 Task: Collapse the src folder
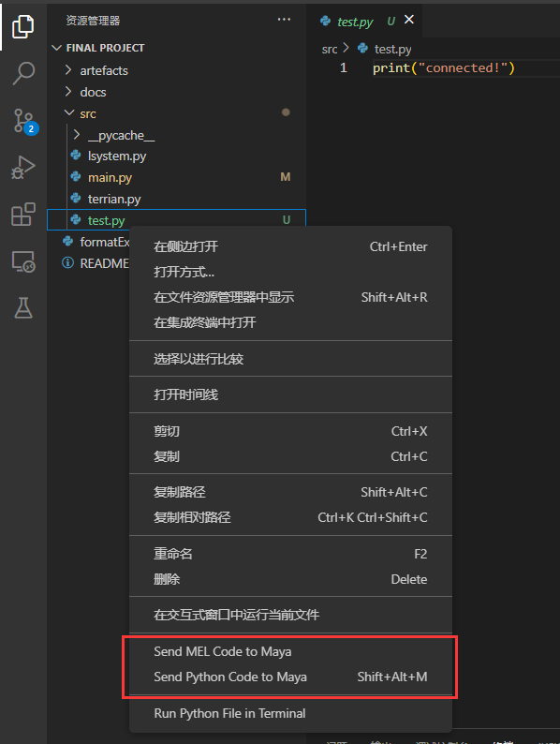click(x=176, y=113)
